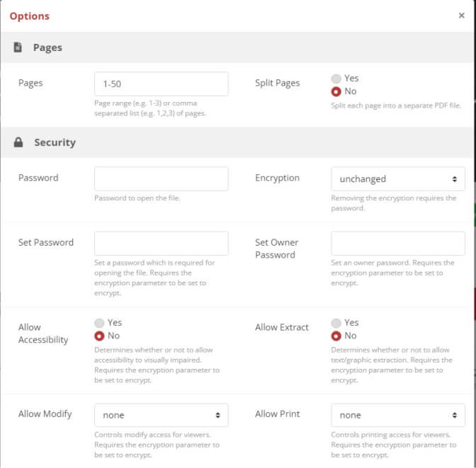Viewport: 476px width, 468px height.
Task: Focus the Set Password input field
Action: pyautogui.click(x=161, y=244)
